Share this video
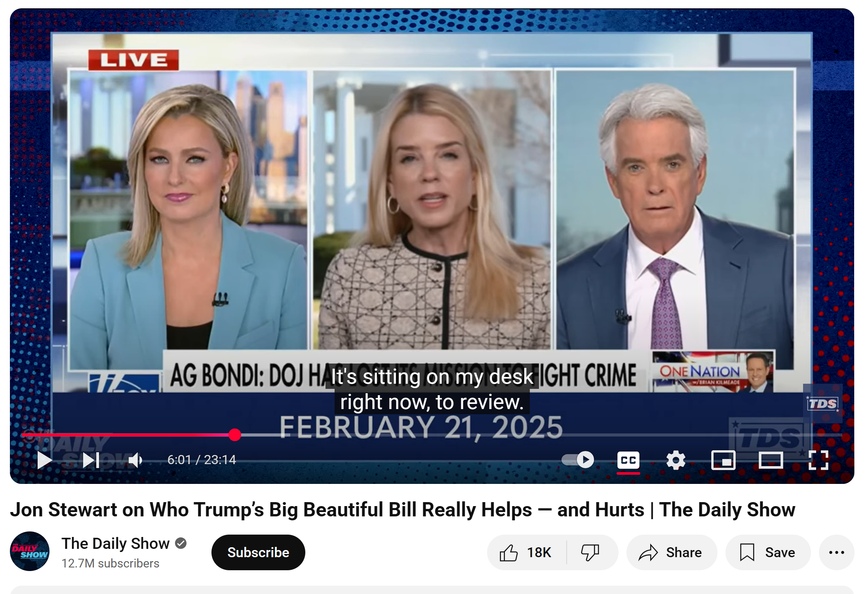The image size is (868, 594). (672, 552)
